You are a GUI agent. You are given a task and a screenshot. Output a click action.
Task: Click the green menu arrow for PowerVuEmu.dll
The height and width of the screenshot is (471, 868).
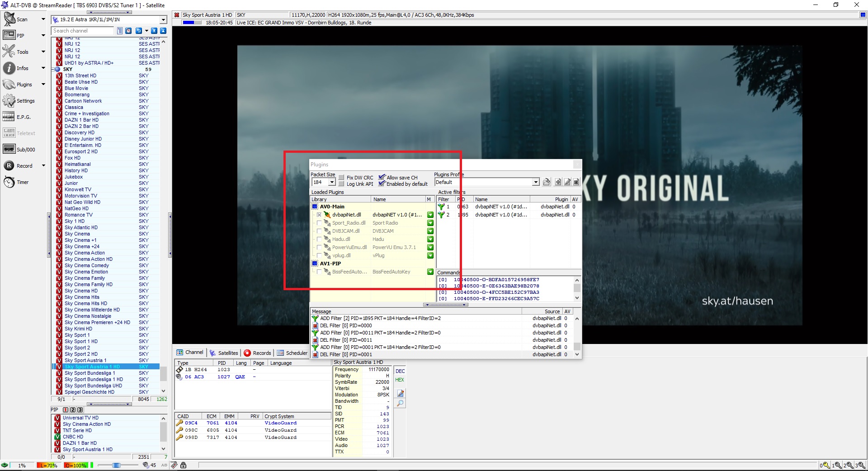tap(430, 247)
